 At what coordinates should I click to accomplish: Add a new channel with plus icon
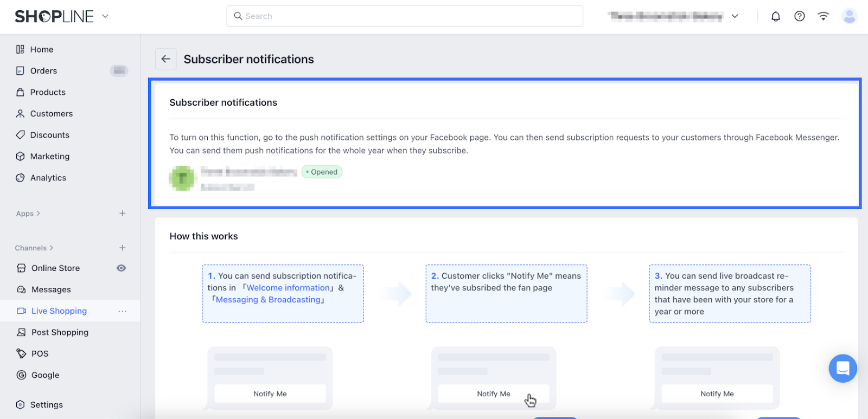(123, 248)
